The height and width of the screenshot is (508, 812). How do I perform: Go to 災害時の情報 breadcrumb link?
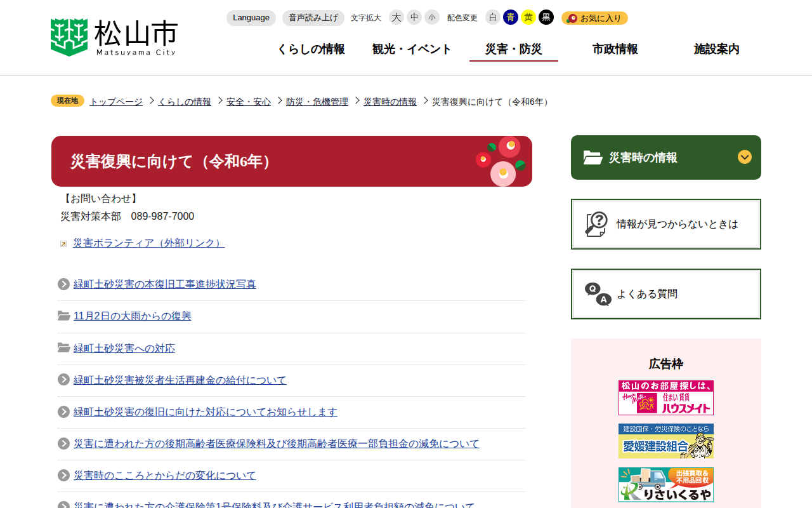click(x=390, y=102)
